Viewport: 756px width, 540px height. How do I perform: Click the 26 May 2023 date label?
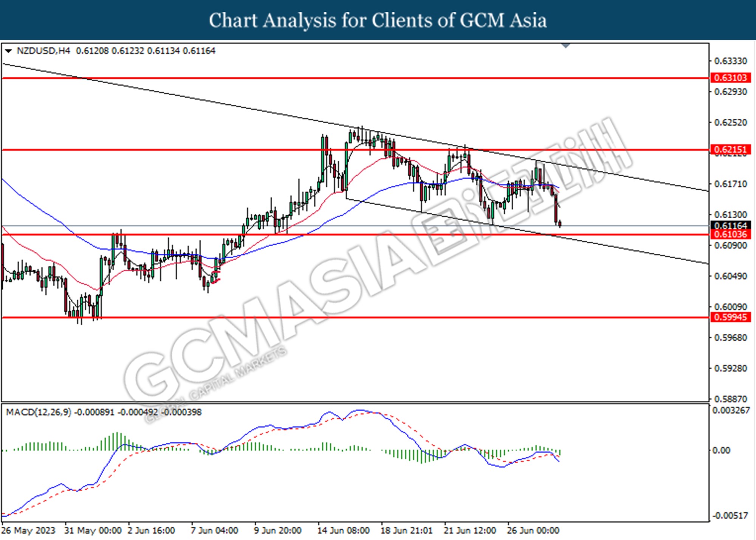29,531
